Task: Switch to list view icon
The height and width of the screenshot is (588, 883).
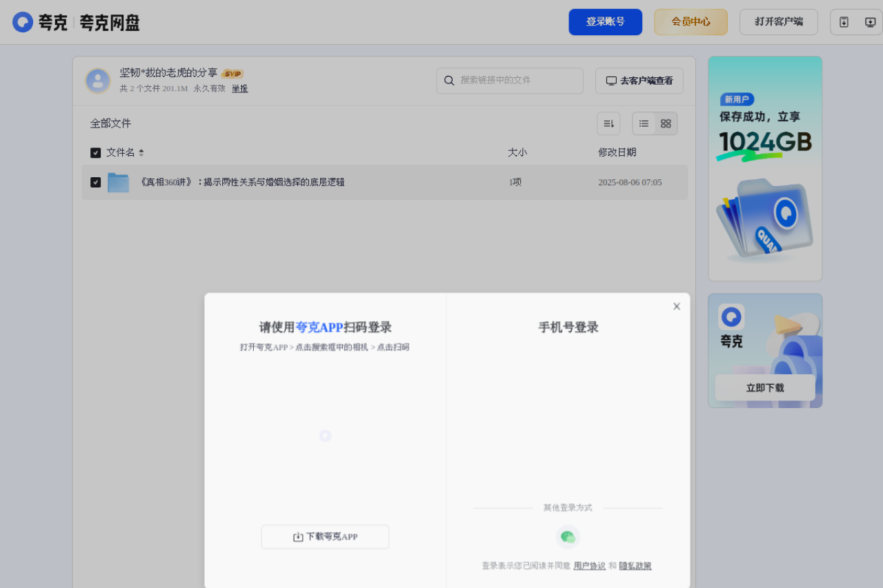Action: tap(644, 123)
